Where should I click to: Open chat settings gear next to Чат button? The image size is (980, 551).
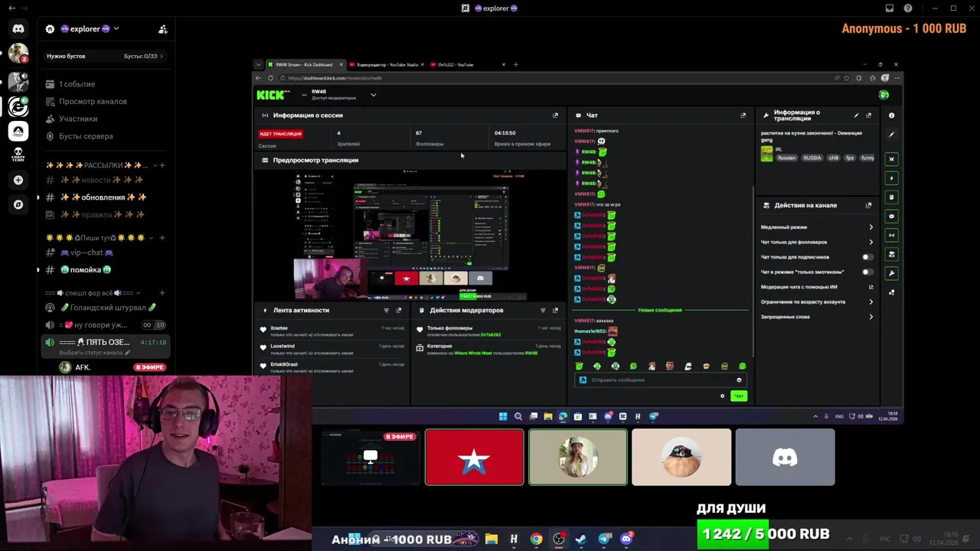(722, 396)
